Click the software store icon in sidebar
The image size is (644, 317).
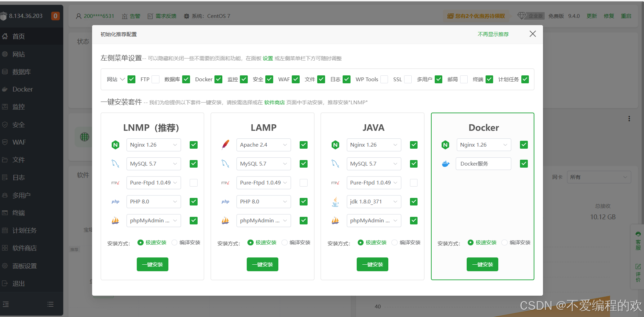[5, 248]
